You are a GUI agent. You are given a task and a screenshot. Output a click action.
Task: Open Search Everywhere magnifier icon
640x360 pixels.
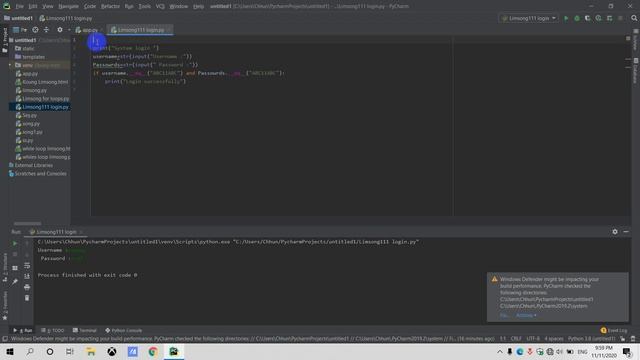pyautogui.click(x=634, y=18)
